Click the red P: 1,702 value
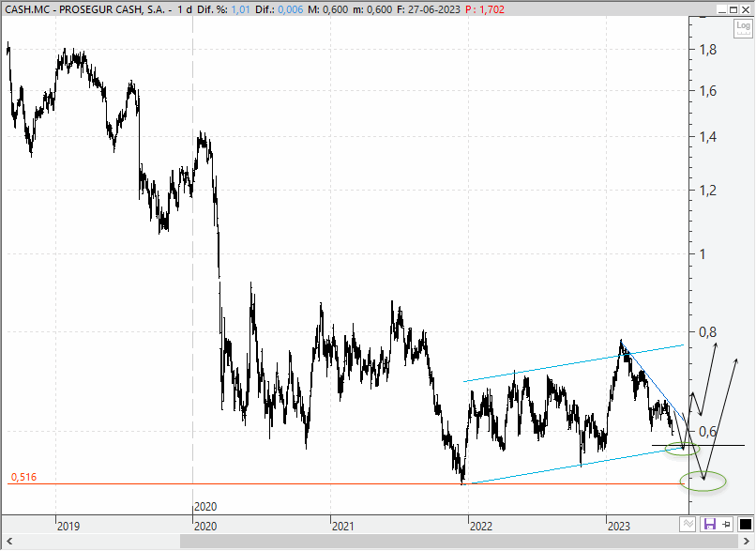Viewport: 756px width, 551px height. 485,9
